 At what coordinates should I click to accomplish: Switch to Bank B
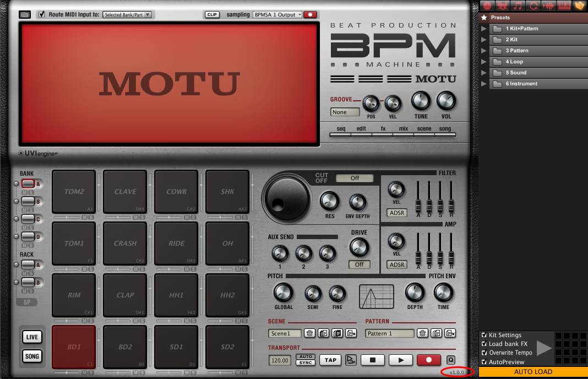click(28, 201)
